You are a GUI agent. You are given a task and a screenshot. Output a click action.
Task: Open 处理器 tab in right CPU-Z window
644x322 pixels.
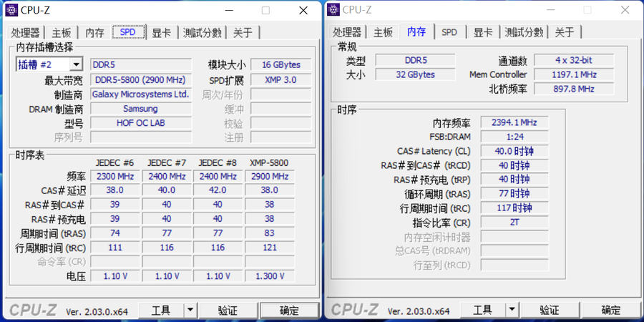(347, 32)
